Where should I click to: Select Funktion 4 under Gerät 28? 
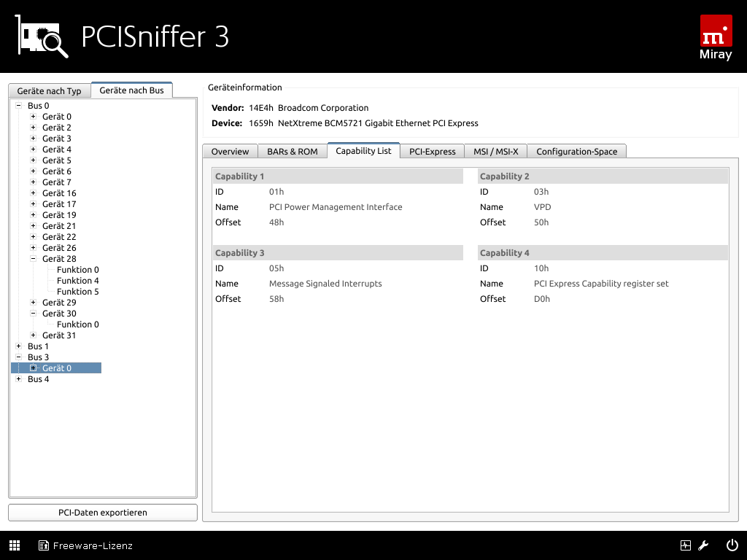click(x=77, y=281)
